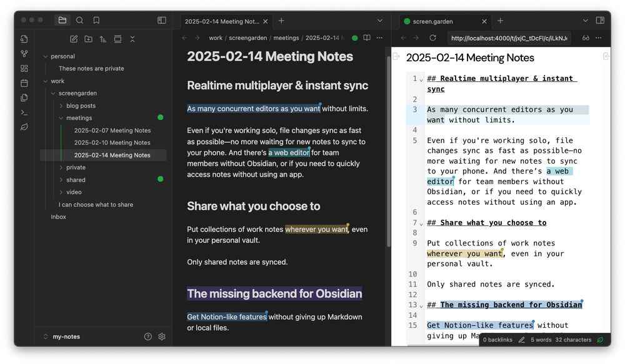Open the Inbox note
This screenshot has width=625, height=364.
(59, 217)
